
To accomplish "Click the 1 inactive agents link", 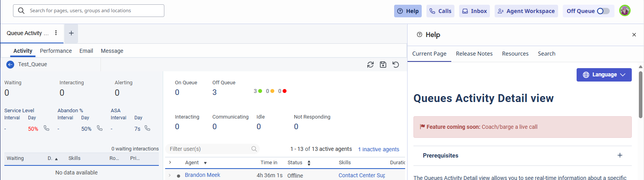I will (378, 149).
